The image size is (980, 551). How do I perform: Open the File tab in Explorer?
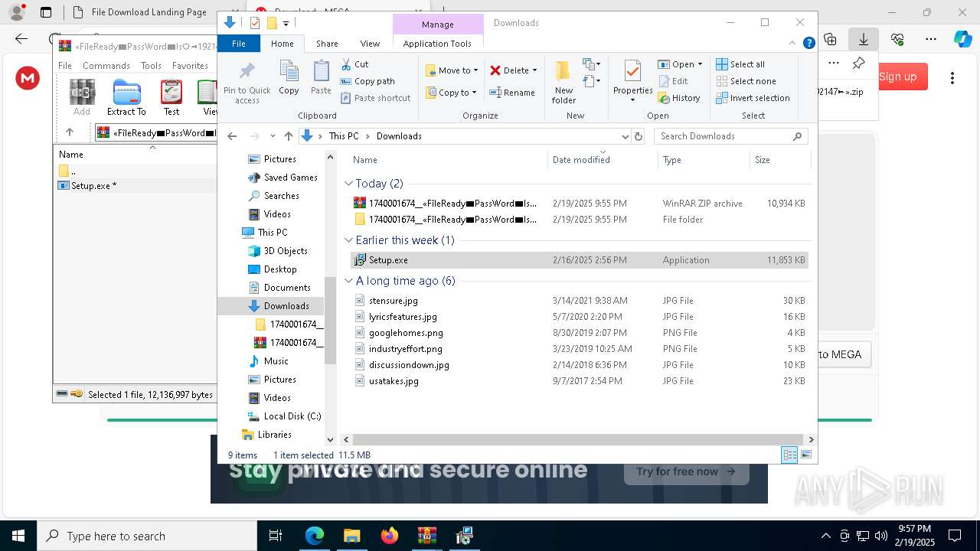[x=239, y=44]
